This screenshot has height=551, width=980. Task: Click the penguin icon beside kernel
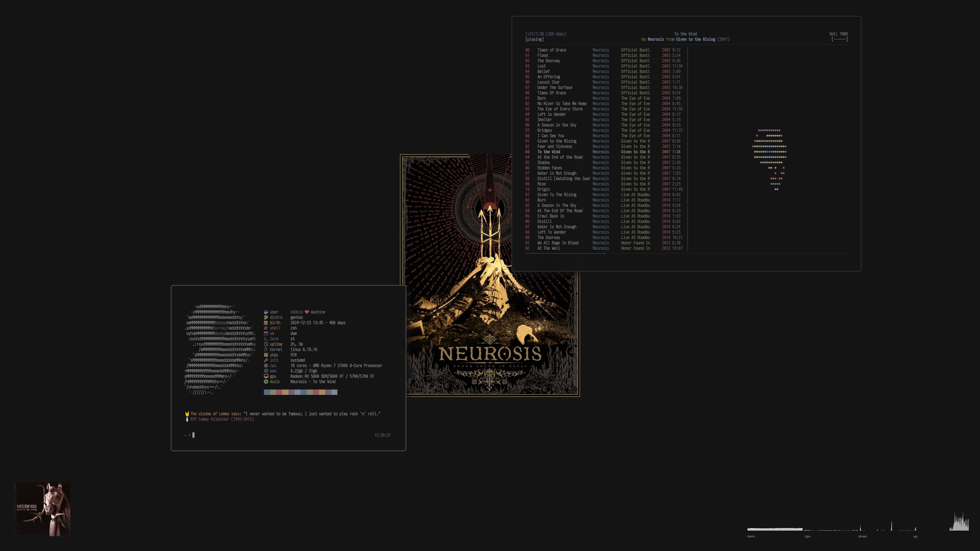point(266,349)
